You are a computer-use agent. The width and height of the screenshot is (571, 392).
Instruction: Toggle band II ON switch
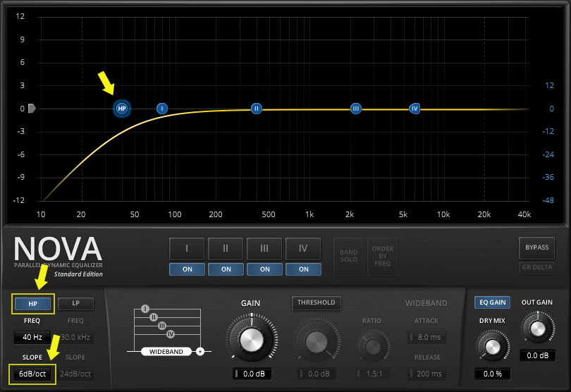[226, 269]
